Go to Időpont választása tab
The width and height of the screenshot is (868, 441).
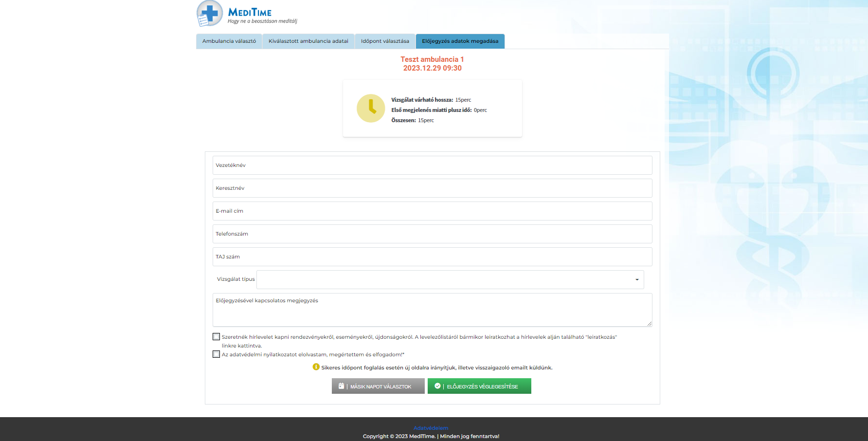[385, 41]
